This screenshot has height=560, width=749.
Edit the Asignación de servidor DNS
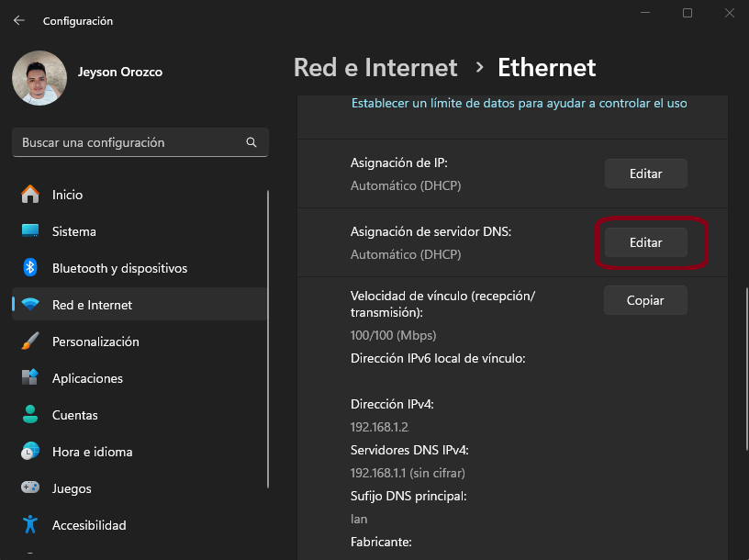point(645,242)
